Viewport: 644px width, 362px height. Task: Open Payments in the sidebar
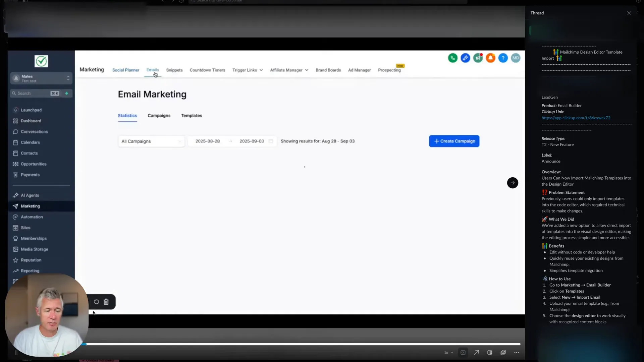pos(30,175)
